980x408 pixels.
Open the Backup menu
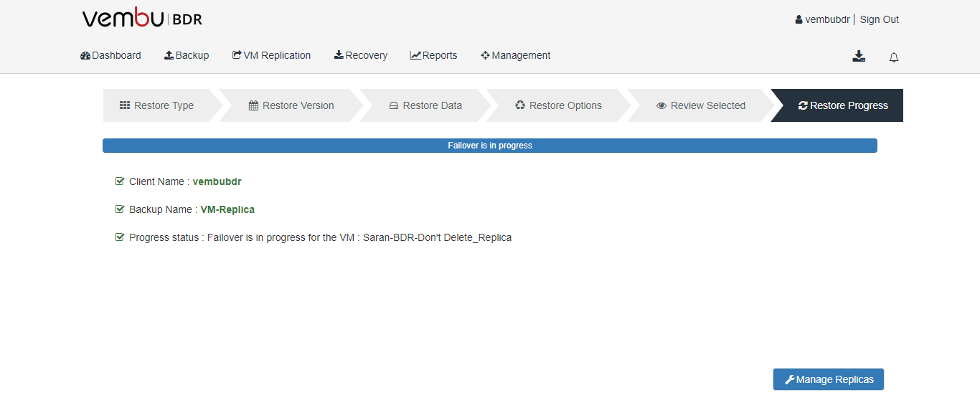click(187, 55)
